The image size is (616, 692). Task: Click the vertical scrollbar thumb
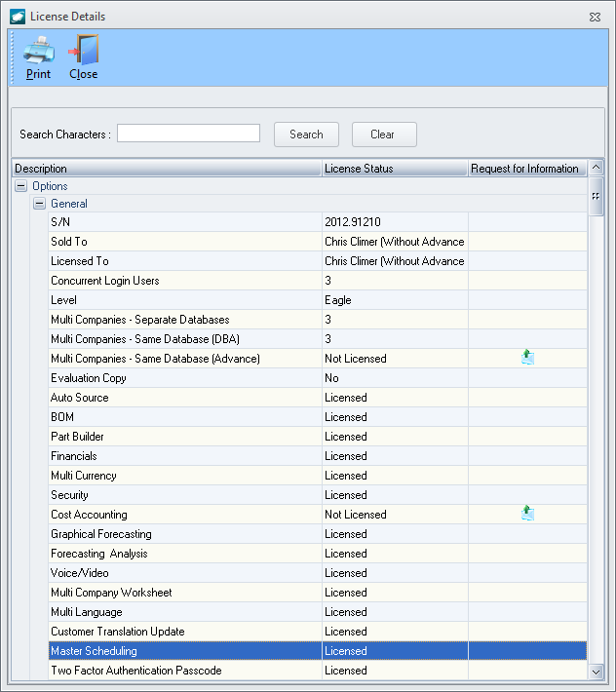[x=596, y=196]
